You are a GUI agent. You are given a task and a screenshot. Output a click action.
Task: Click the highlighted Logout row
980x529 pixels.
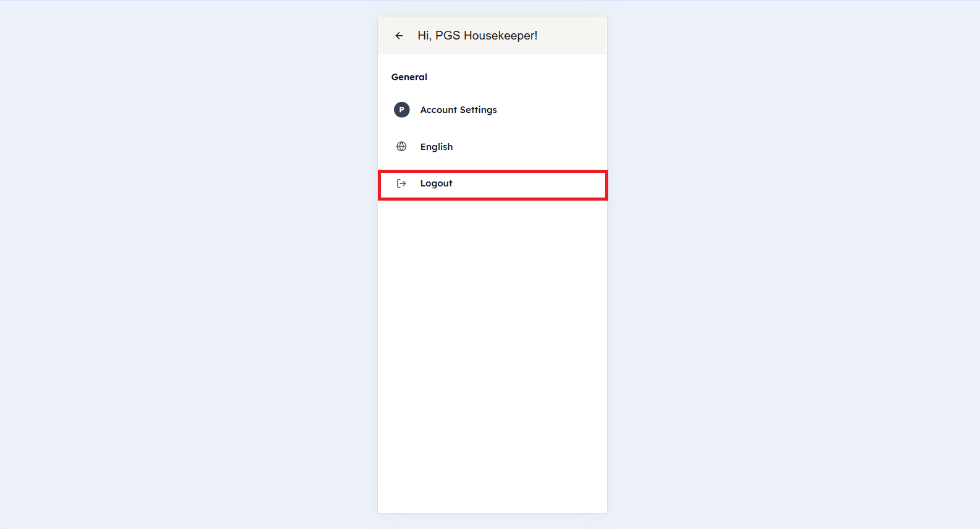(x=492, y=185)
